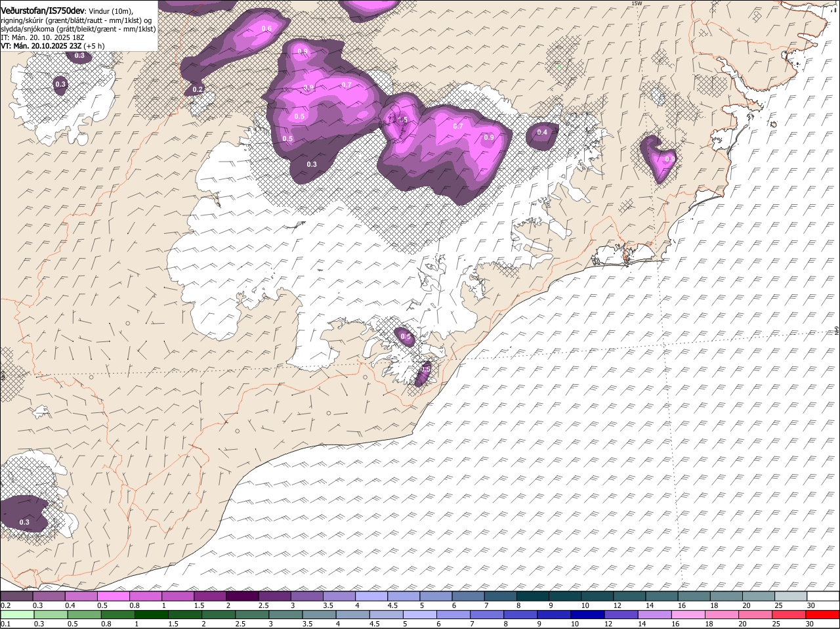Viewport: 840px width, 629px height.
Task: Click the 0.2 contour label on the map
Action: (198, 89)
